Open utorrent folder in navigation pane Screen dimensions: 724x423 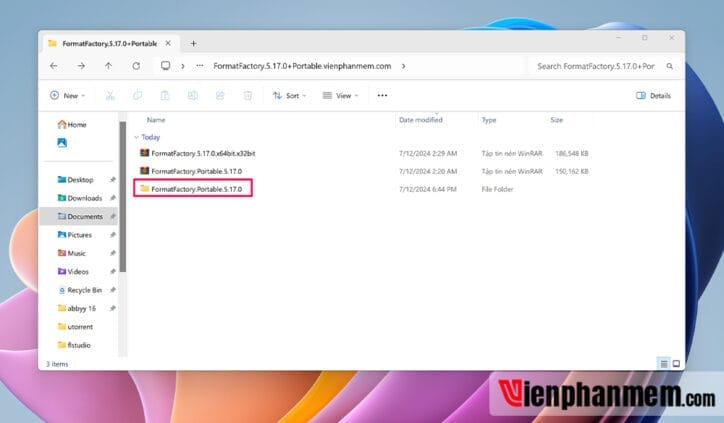click(x=75, y=327)
